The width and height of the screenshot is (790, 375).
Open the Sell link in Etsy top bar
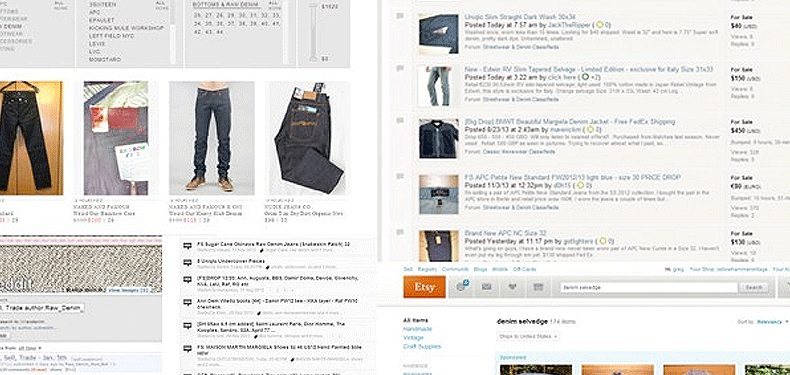tap(408, 270)
